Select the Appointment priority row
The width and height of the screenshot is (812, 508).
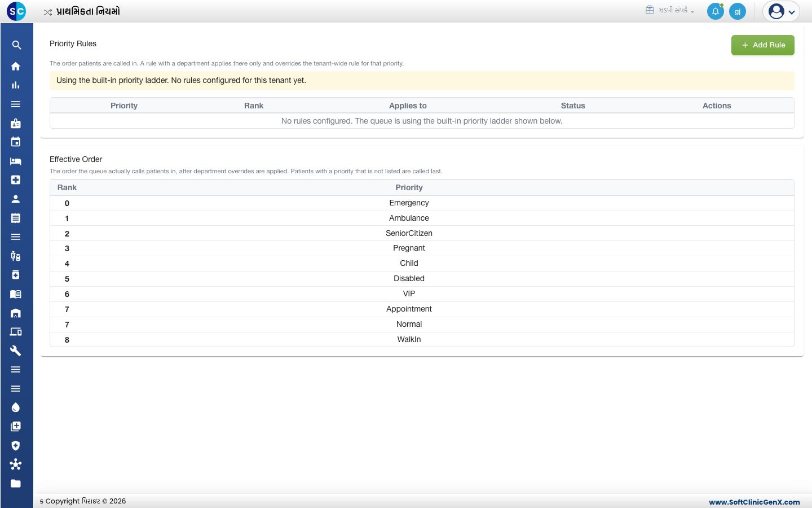pos(422,309)
